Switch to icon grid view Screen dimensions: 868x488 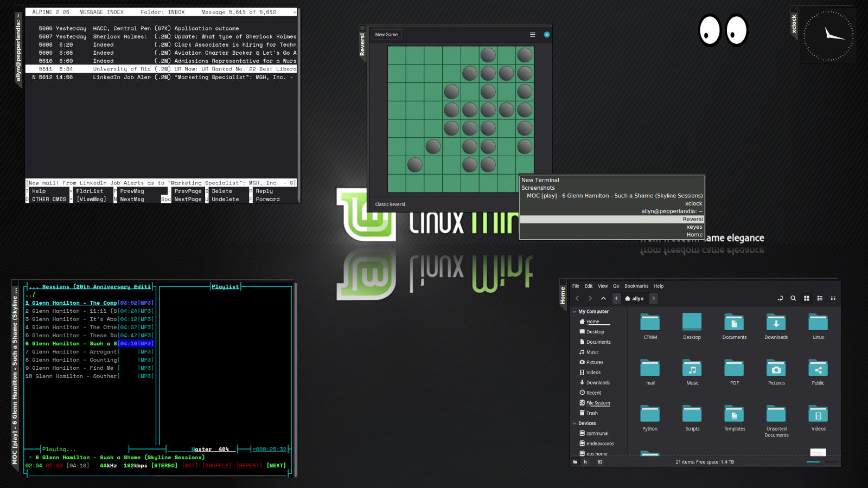[807, 298]
